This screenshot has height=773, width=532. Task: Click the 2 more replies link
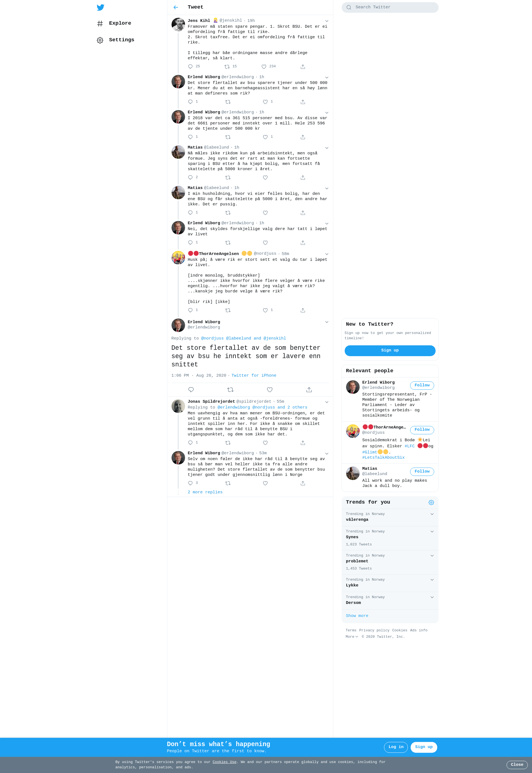(205, 492)
